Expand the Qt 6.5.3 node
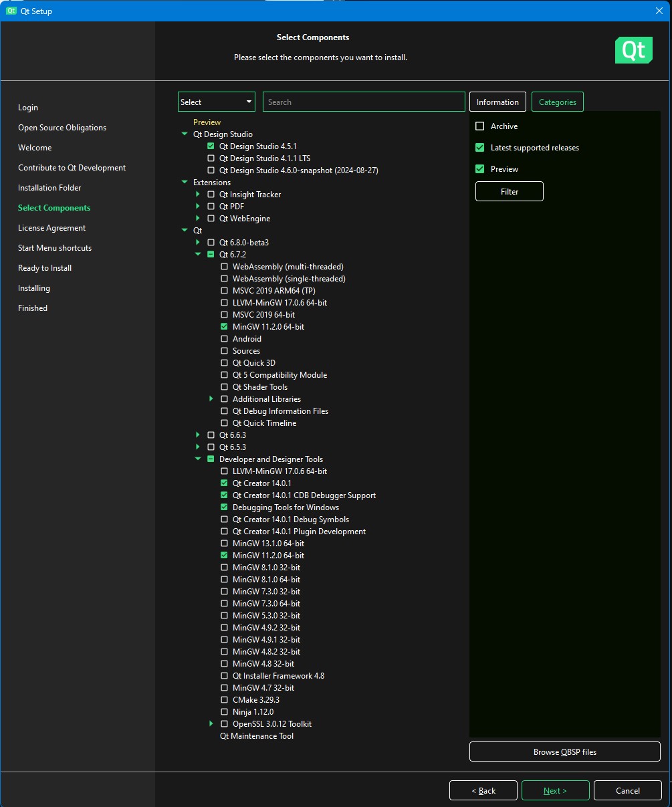This screenshot has height=807, width=672. (x=198, y=447)
